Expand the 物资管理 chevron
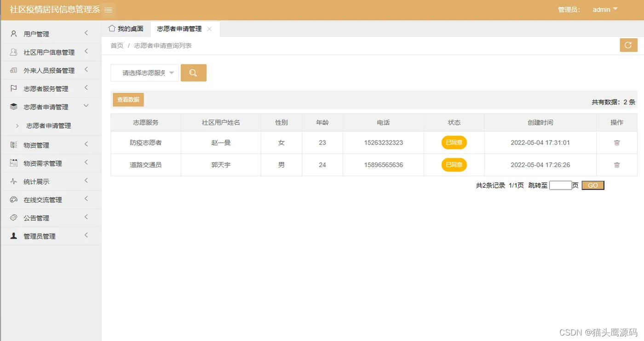The height and width of the screenshot is (341, 644). click(x=86, y=144)
